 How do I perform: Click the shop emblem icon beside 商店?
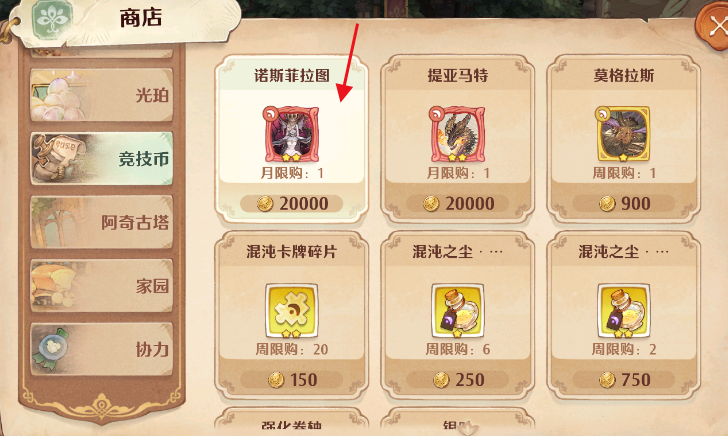pos(52,20)
